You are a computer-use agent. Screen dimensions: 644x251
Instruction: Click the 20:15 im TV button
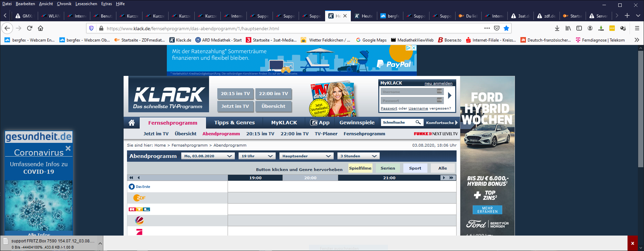tap(235, 93)
